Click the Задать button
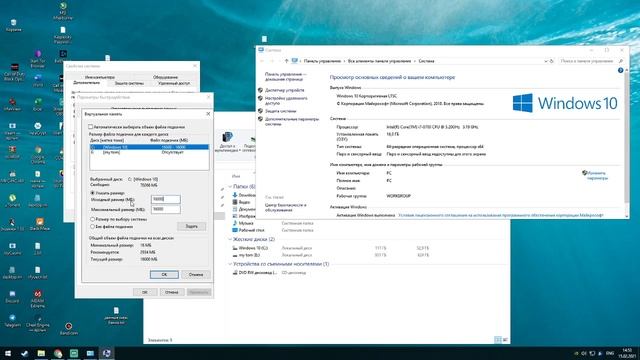Image resolution: width=640 pixels, height=360 pixels. pos(191,226)
